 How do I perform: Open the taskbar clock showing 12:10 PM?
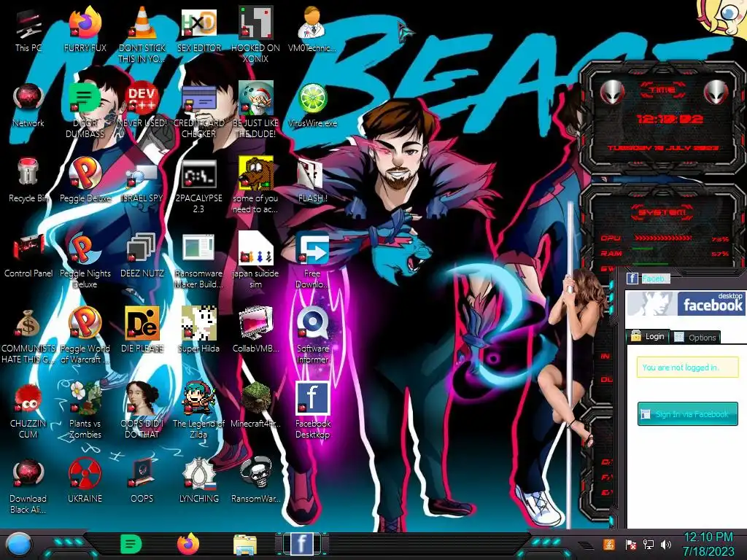[x=708, y=544]
